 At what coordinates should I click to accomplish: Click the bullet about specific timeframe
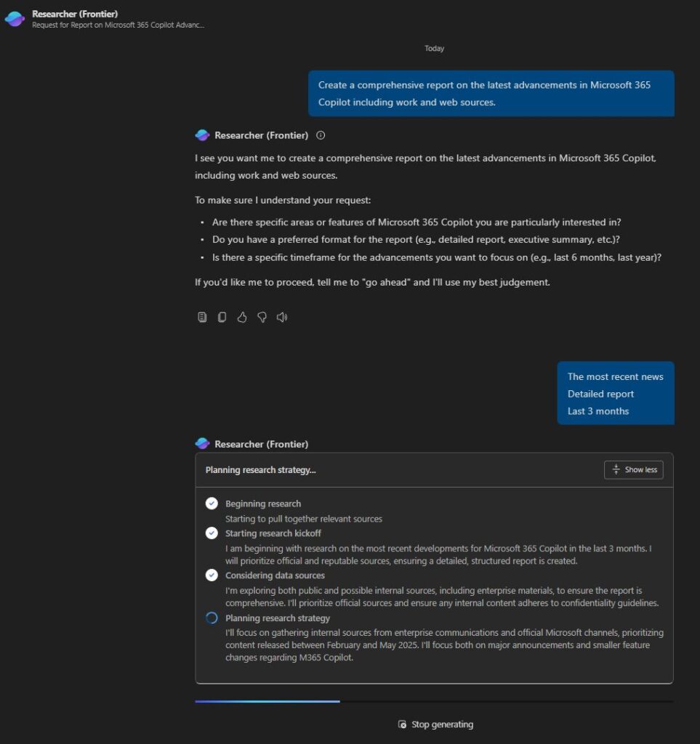coord(437,257)
